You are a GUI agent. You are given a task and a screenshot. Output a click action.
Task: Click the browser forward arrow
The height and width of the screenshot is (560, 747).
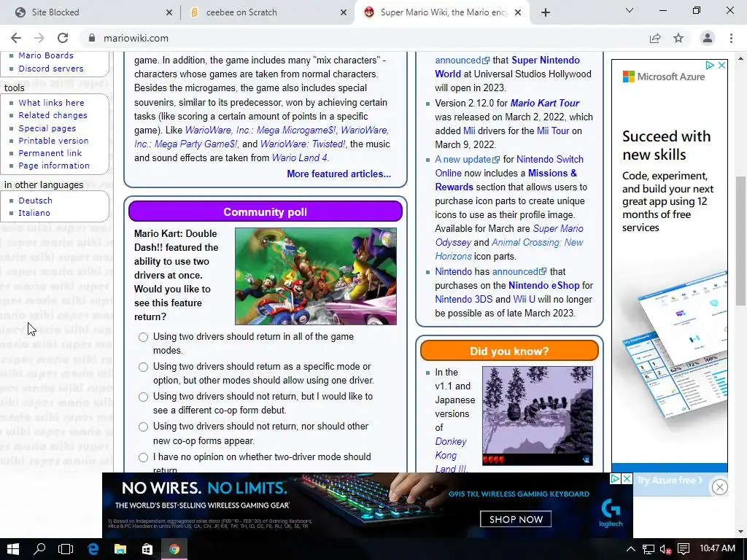click(39, 38)
